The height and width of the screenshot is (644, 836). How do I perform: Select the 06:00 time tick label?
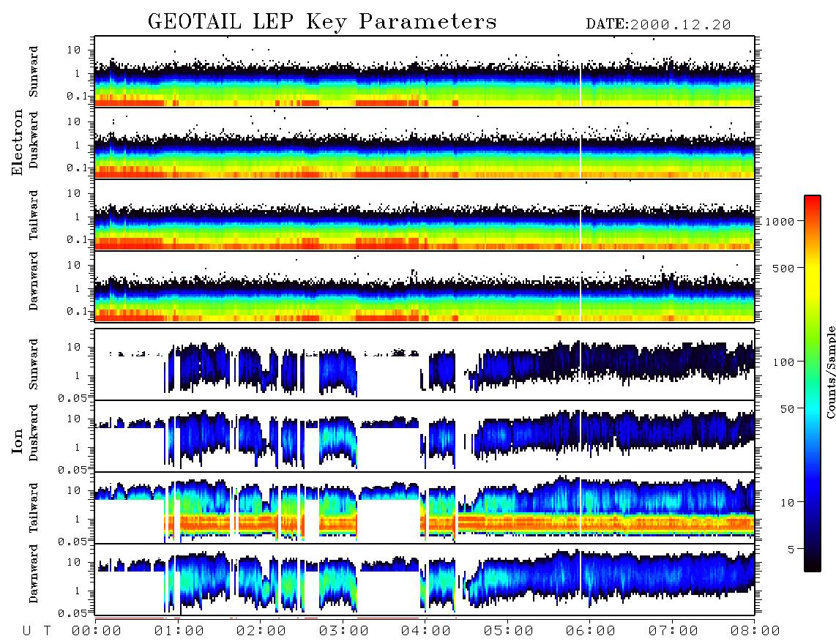[591, 632]
